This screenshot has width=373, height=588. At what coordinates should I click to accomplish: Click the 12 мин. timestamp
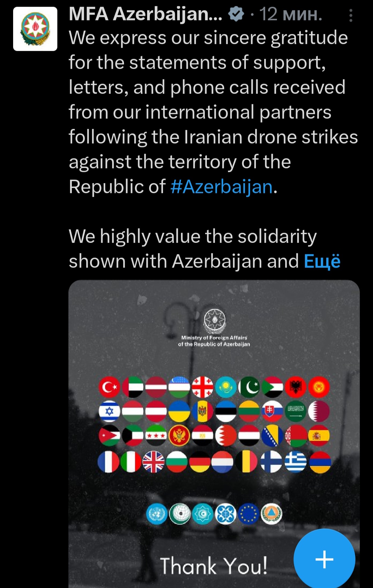pyautogui.click(x=290, y=14)
